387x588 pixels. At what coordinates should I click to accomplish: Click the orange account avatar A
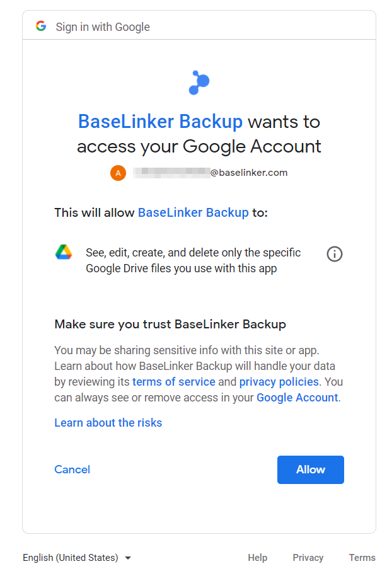(x=118, y=173)
